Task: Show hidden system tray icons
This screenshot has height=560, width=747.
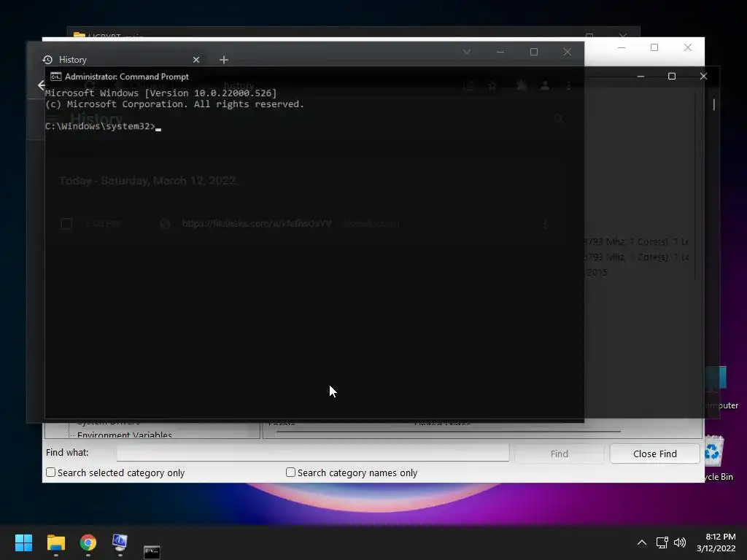Action: [642, 542]
